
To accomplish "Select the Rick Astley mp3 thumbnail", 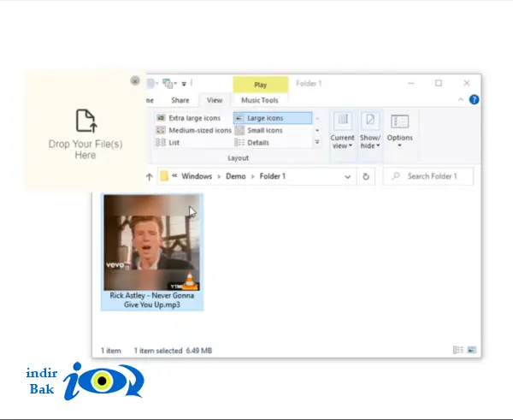I will (x=152, y=243).
